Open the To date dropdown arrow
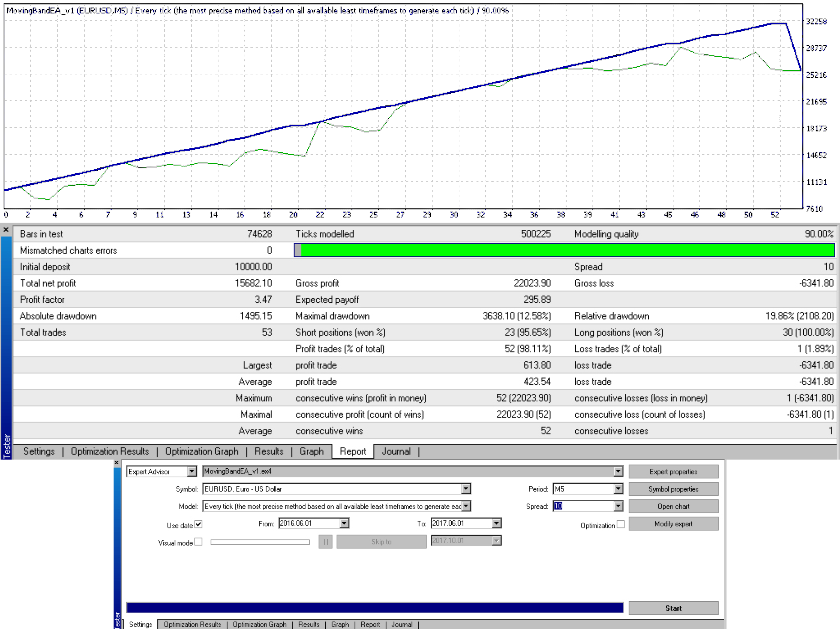 (x=496, y=524)
